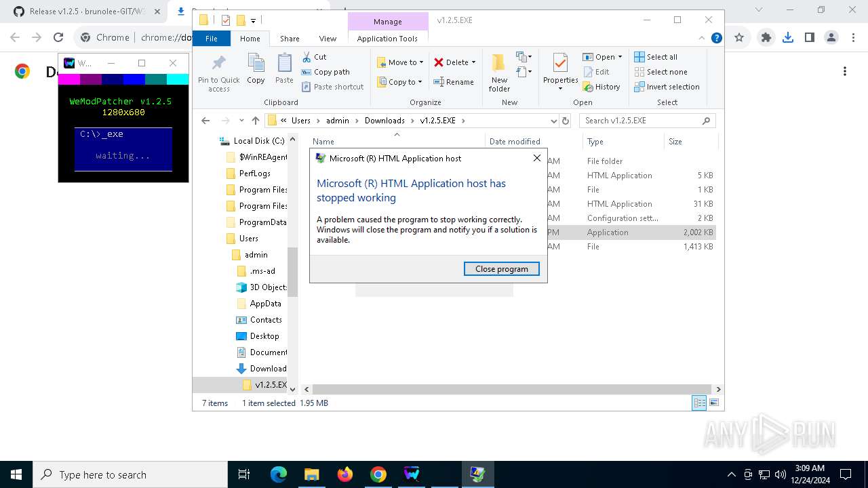Screen dimensions: 868x488
Task: Open the New item dropdown
Action: pyautogui.click(x=524, y=57)
